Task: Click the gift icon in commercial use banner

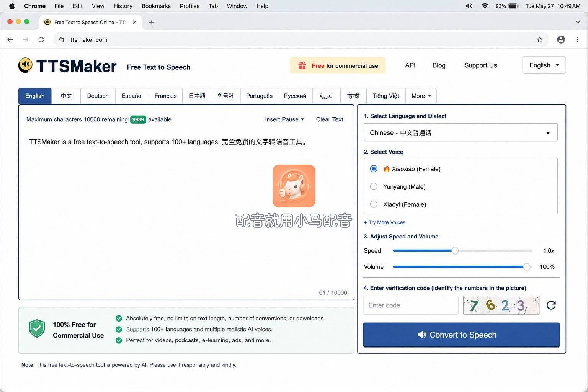Action: coord(302,65)
